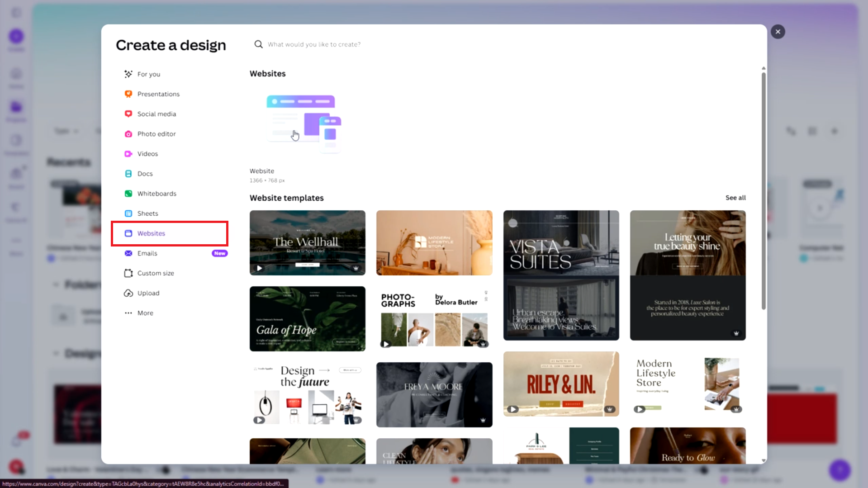Select the Sheets icon
868x488 pixels.
pyautogui.click(x=128, y=213)
